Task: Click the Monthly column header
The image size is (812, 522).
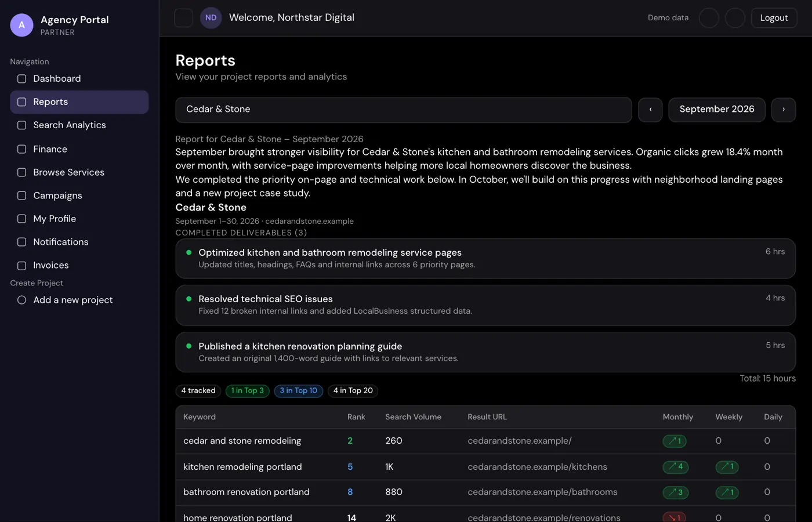Action: 678,417
